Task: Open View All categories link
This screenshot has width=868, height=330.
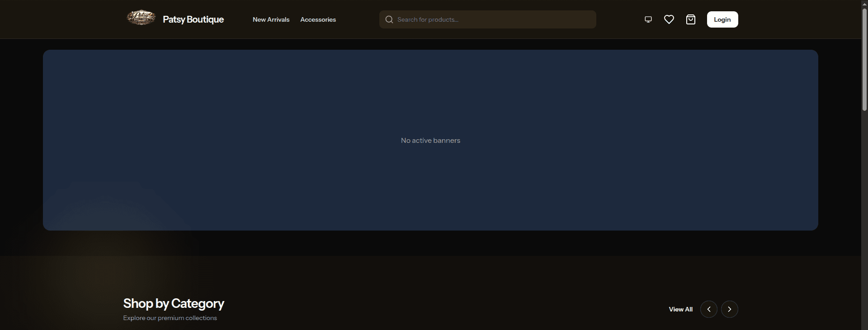Action: point(680,309)
